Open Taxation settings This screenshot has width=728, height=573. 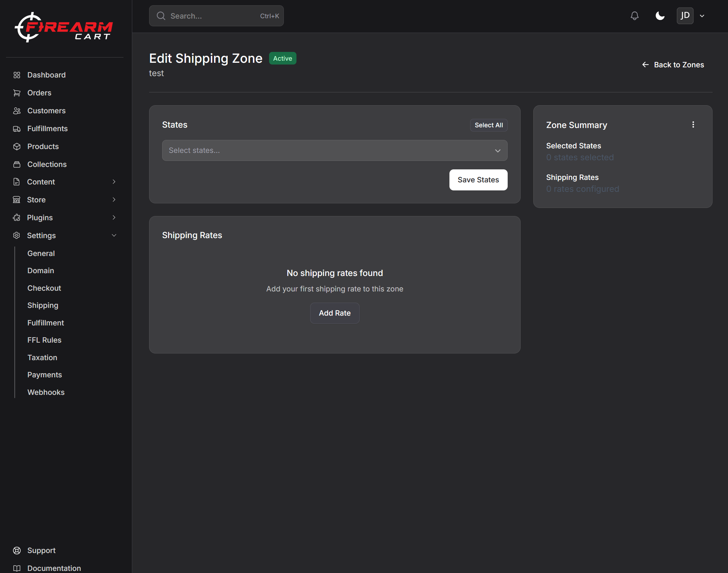(42, 357)
